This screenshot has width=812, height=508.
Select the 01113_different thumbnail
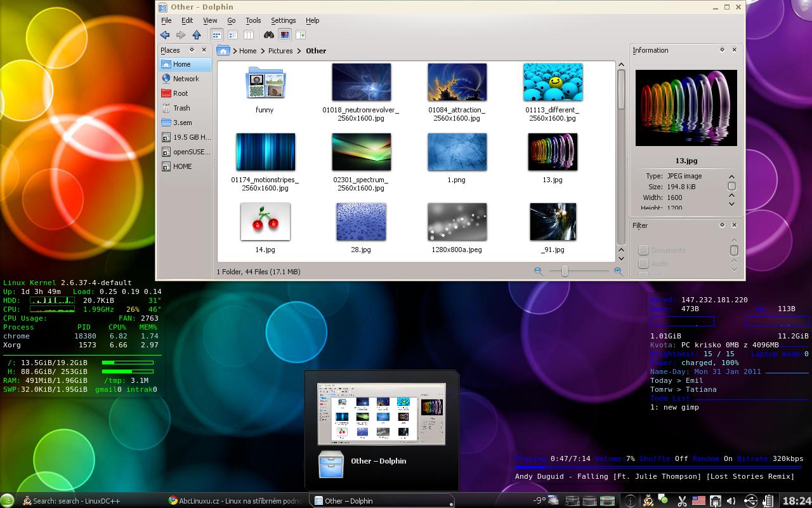click(553, 83)
